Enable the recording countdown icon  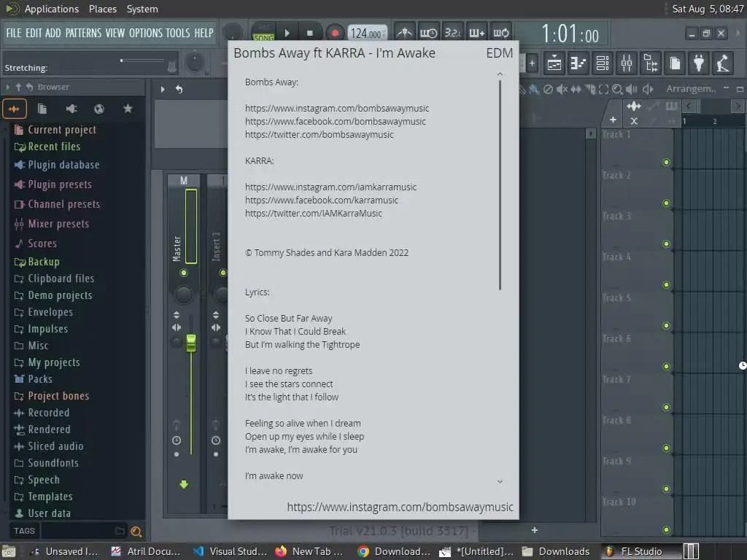(x=452, y=33)
